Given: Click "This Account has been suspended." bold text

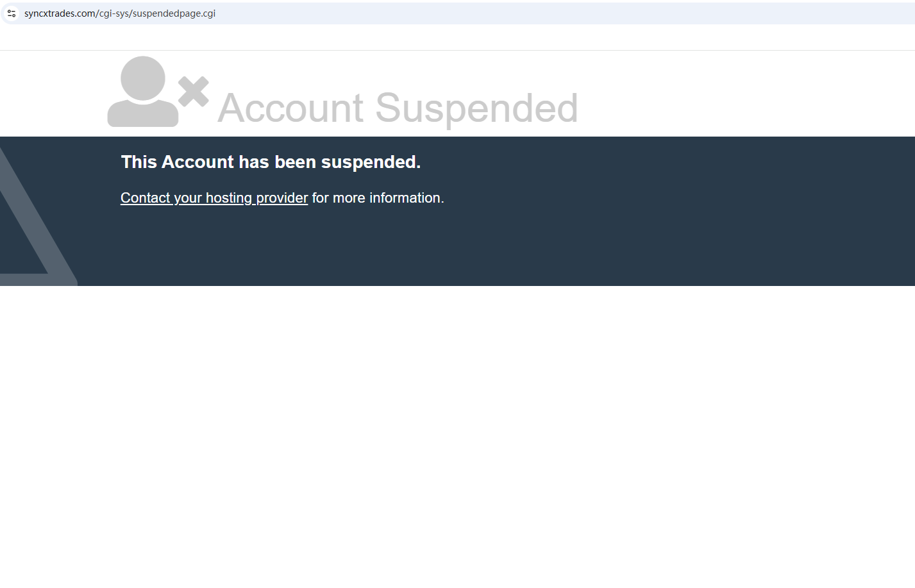Looking at the screenshot, I should tap(271, 162).
